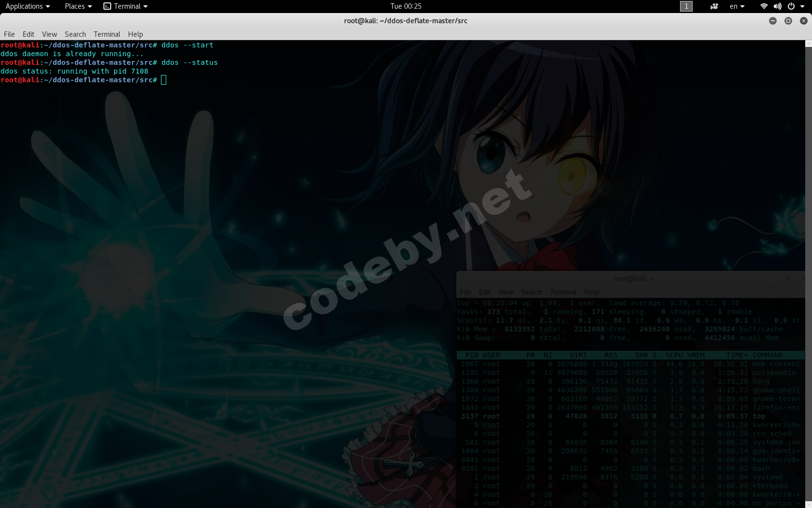Click the 'bash' process row with PID 9191
Screen dimensions: 812x508
(x=630, y=469)
